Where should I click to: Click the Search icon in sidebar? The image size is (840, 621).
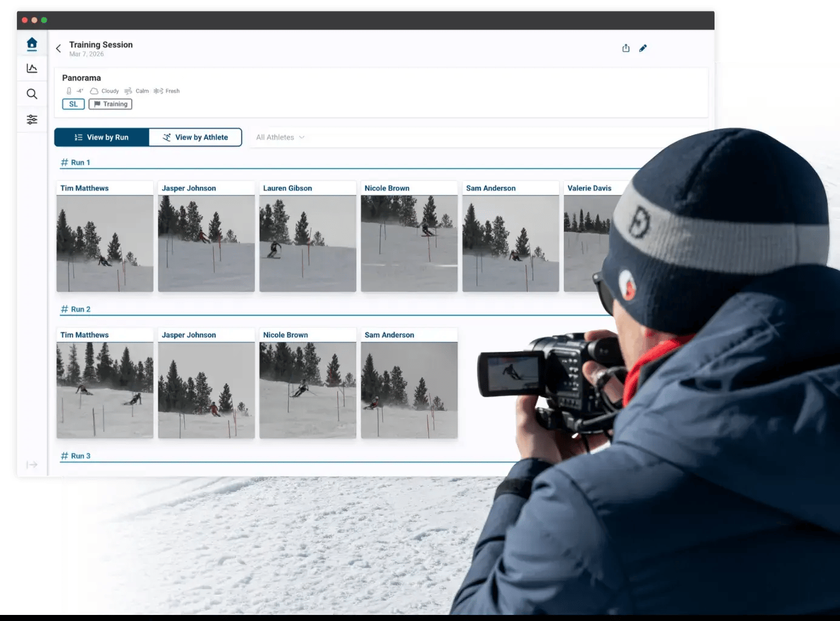click(32, 94)
